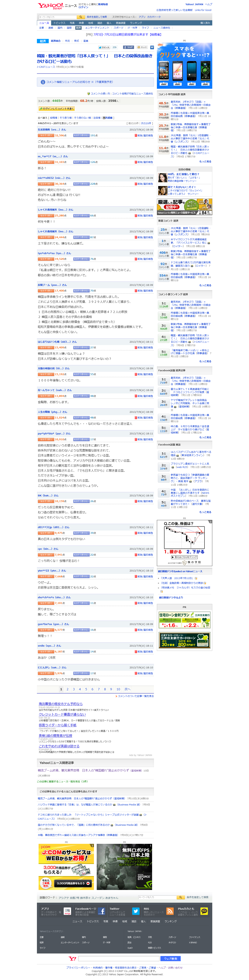Go to comment page 2 in pagination
Screen dimensions: 249x980
tap(67, 689)
